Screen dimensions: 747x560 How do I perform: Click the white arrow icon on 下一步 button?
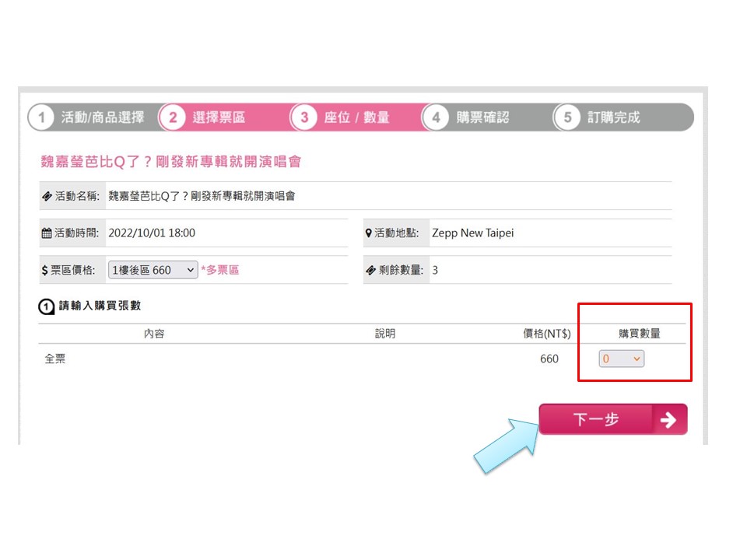coord(668,419)
